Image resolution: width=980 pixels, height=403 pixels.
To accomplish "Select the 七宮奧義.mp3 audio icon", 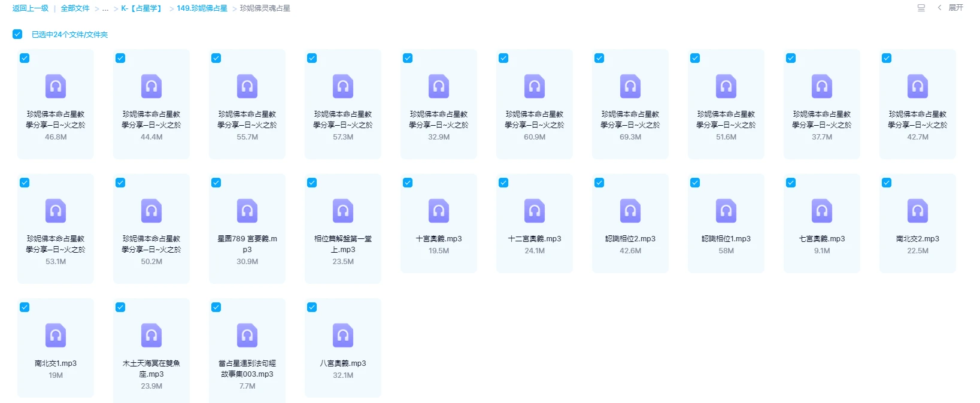I will 822,211.
